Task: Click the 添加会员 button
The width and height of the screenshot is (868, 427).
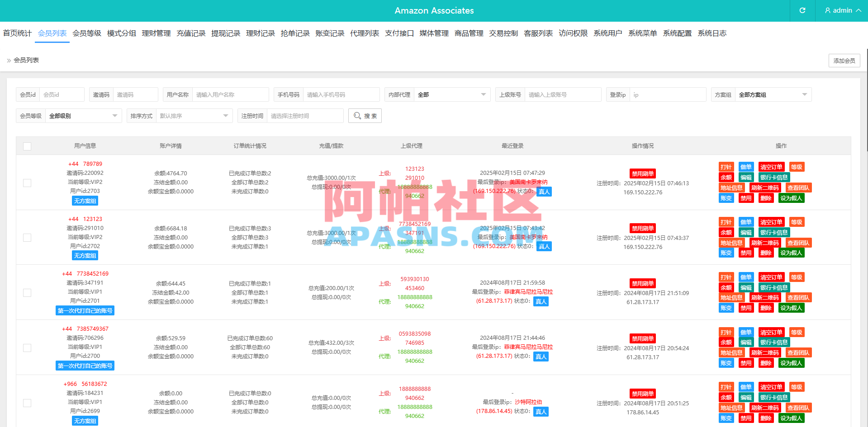Action: (844, 60)
